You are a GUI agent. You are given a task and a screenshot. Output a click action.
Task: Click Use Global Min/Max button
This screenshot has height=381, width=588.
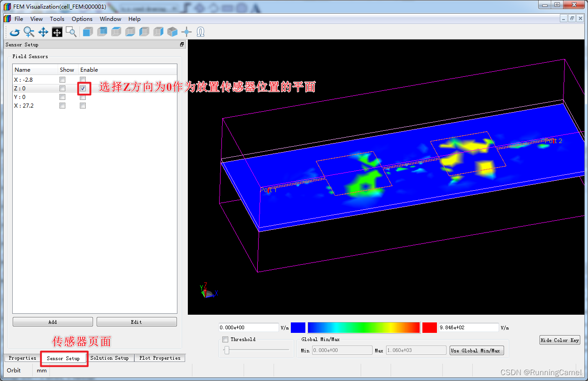[476, 350]
